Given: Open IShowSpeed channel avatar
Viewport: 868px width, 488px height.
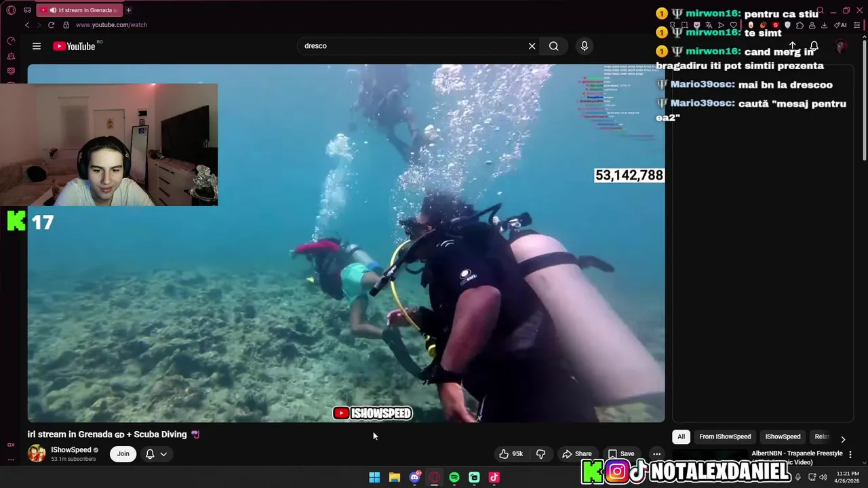Looking at the screenshot, I should coord(37,453).
